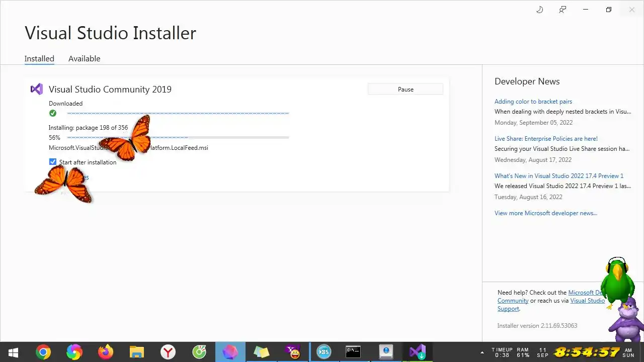The height and width of the screenshot is (362, 644).
Task: Click the purple gorilla desktop buddy
Action: [x=626, y=319]
